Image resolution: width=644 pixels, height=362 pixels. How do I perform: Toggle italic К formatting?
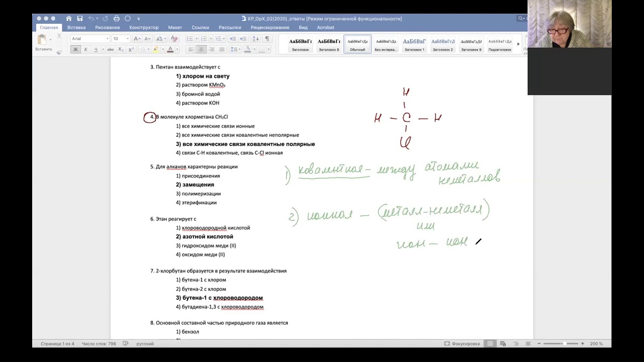coord(86,49)
